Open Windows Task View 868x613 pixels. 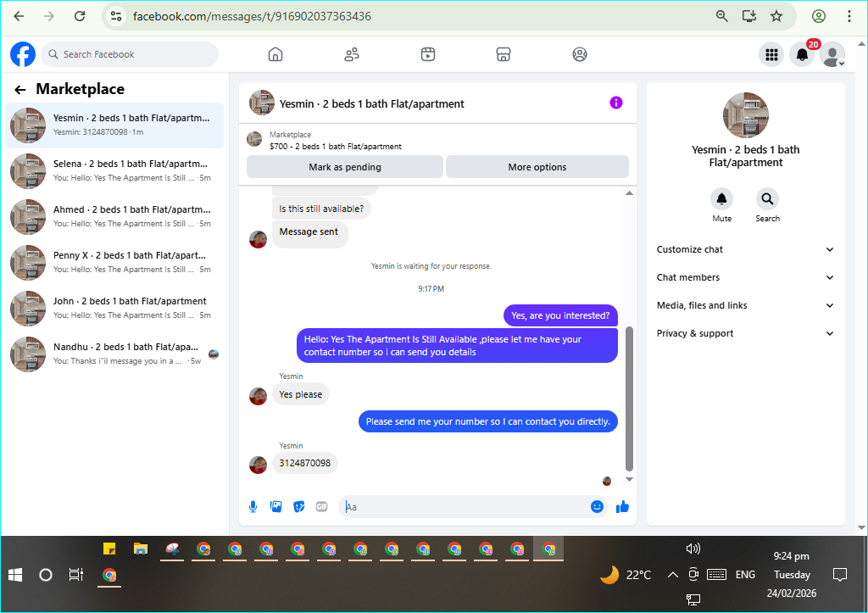pyautogui.click(x=75, y=576)
